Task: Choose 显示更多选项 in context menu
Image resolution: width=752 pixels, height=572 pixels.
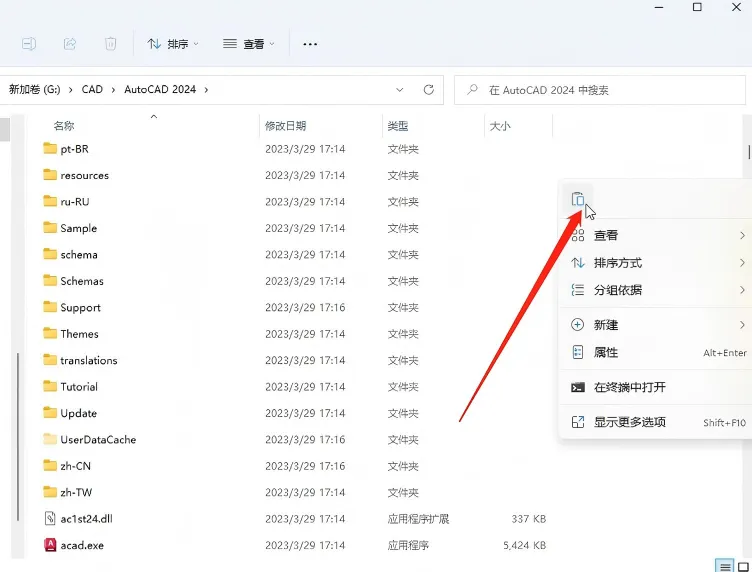Action: 657,422
